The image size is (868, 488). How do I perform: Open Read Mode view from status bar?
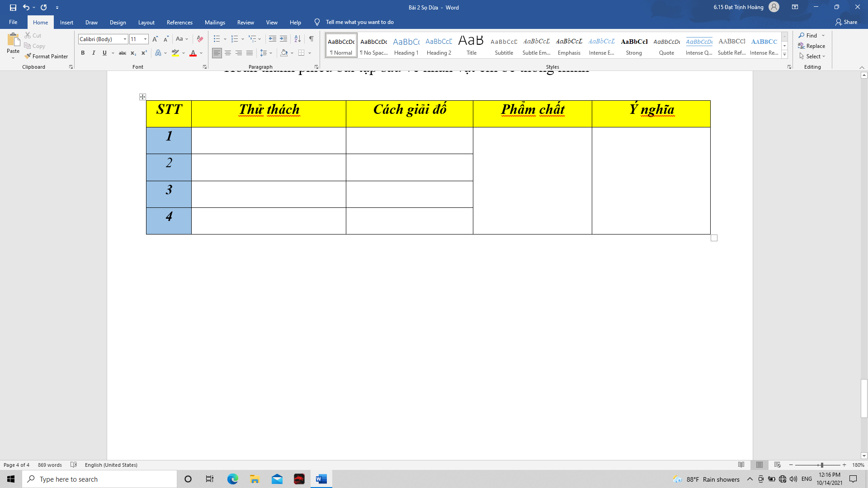pyautogui.click(x=741, y=465)
